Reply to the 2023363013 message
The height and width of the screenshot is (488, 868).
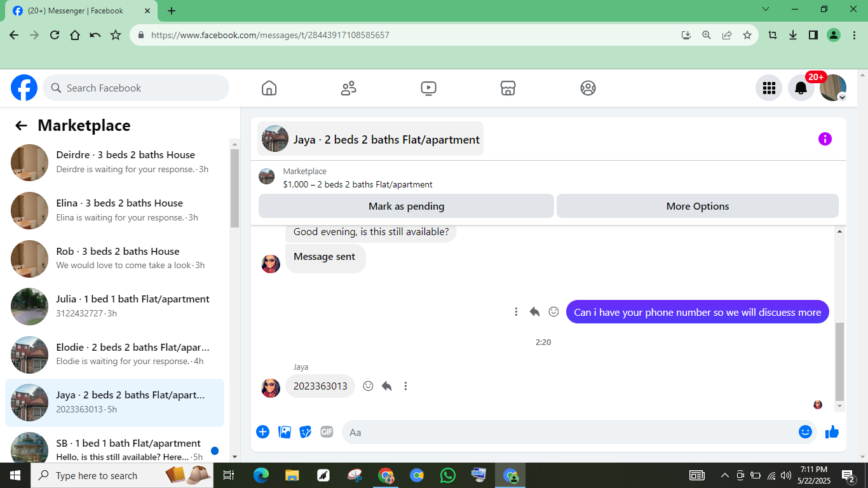tap(386, 386)
